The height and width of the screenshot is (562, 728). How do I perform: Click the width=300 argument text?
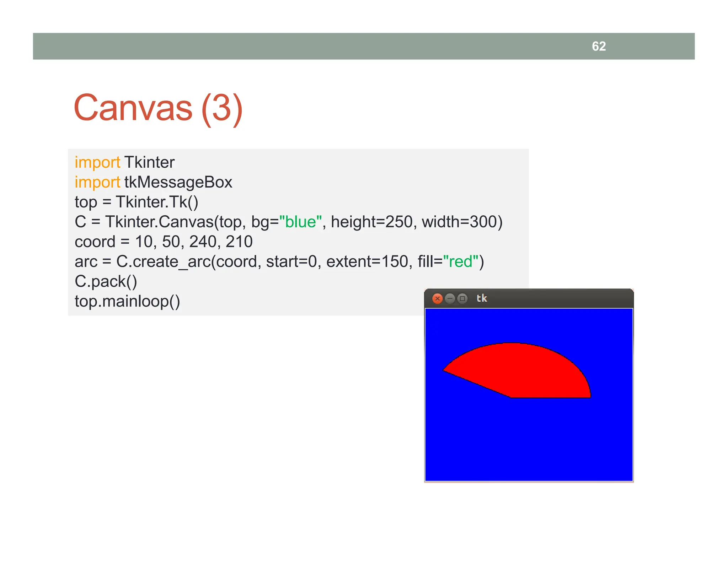click(x=459, y=222)
